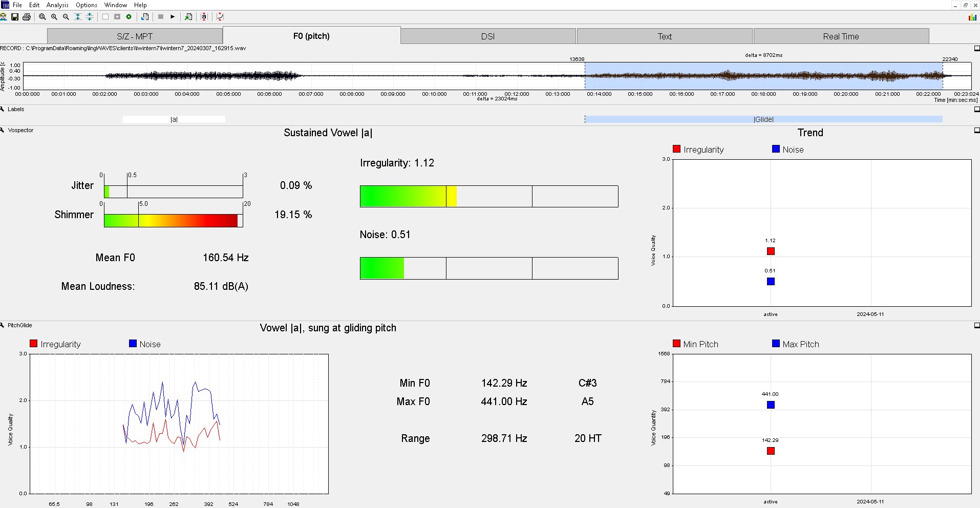Click the lingWAVES app logo icon
Image resolution: width=980 pixels, height=508 pixels.
pyautogui.click(x=5, y=5)
